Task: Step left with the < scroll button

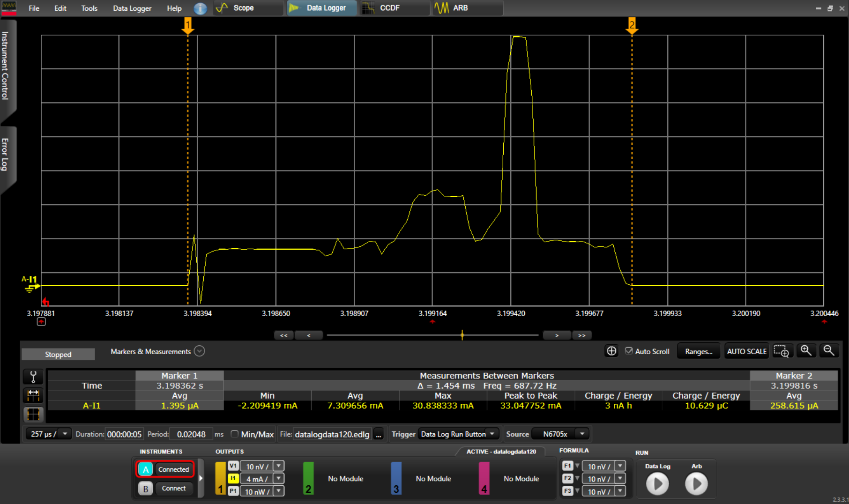Action: coord(308,335)
